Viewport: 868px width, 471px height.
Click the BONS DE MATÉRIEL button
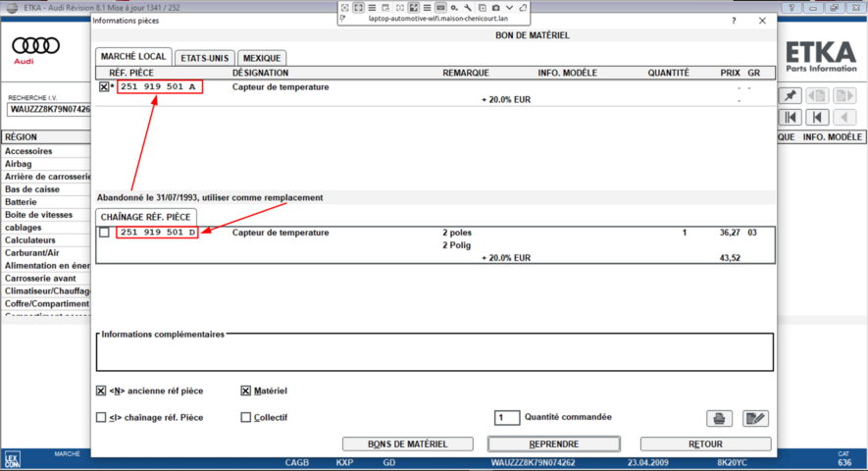408,444
